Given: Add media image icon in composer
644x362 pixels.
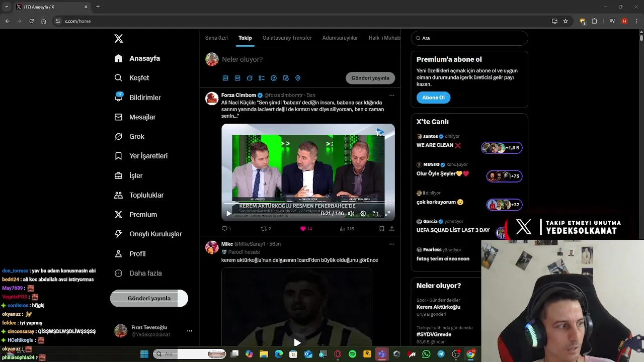Looking at the screenshot, I should click(225, 78).
